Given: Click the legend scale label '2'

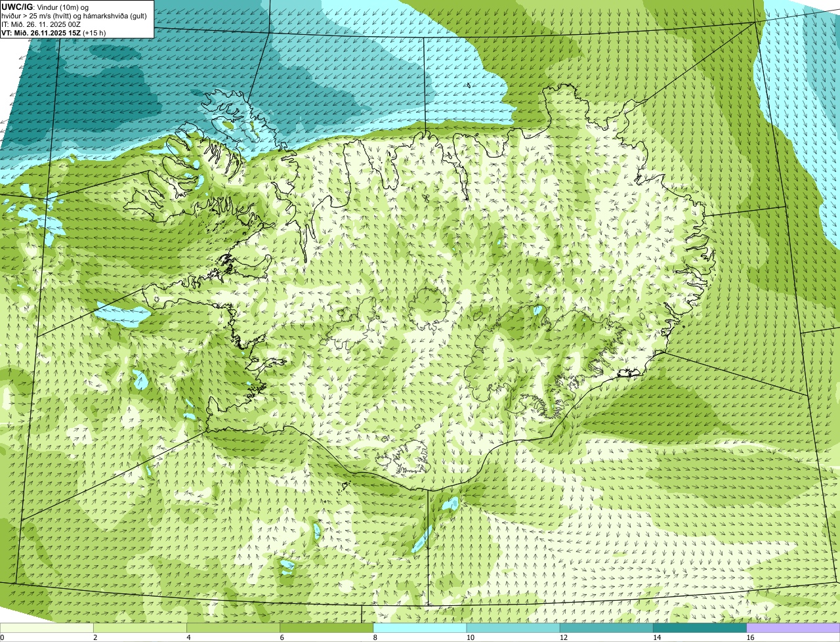Looking at the screenshot, I should (x=95, y=637).
